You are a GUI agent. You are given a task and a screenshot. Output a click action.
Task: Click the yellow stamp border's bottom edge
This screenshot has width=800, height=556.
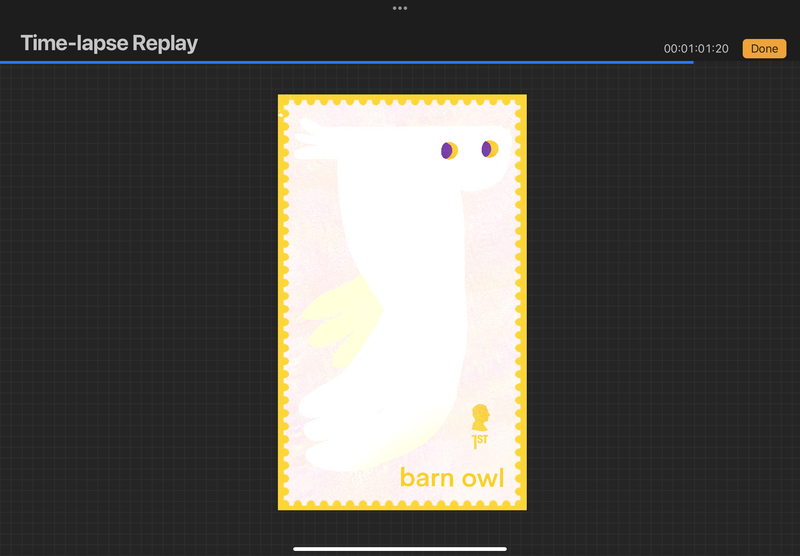click(x=402, y=505)
